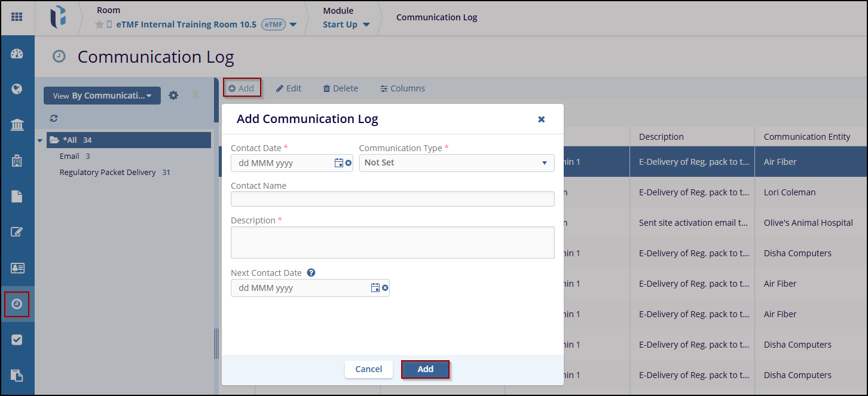Click into the Contact Name field
Viewport: 868px width, 396px height.
(x=392, y=199)
